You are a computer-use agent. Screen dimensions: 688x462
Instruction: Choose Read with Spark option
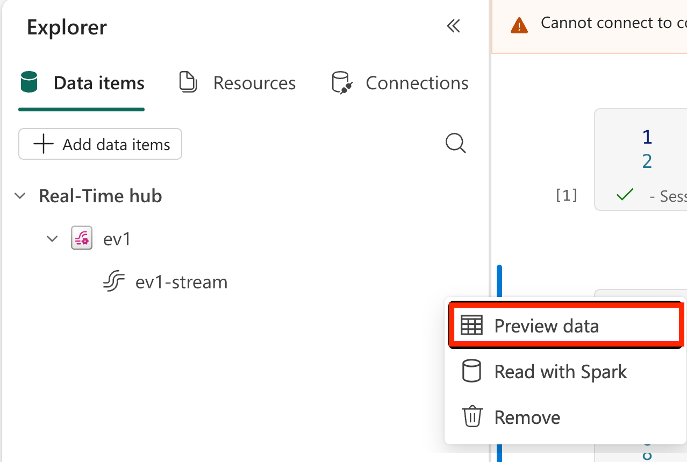coord(560,372)
